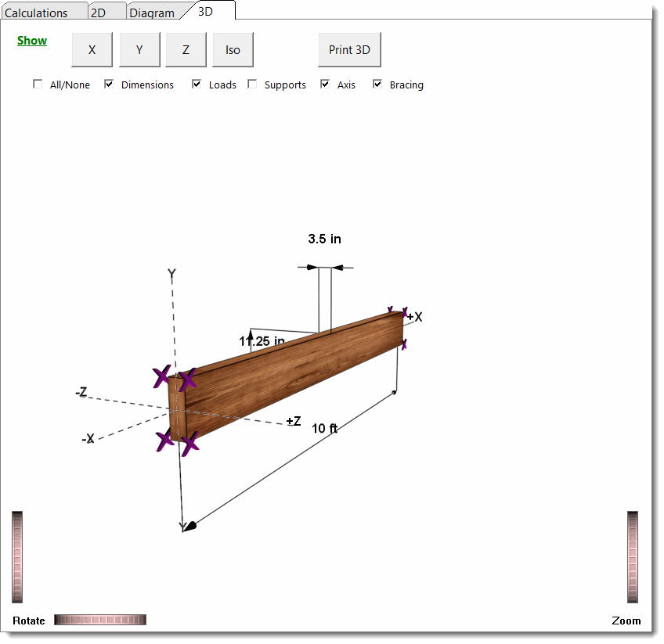Disable the Loads checkbox
This screenshot has height=644, width=664.
coord(197,85)
